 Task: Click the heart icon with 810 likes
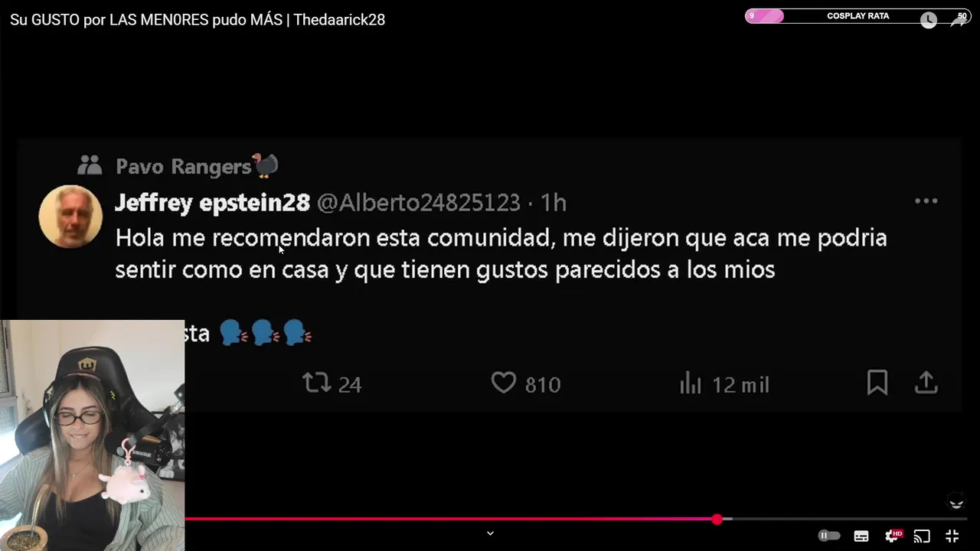(503, 383)
